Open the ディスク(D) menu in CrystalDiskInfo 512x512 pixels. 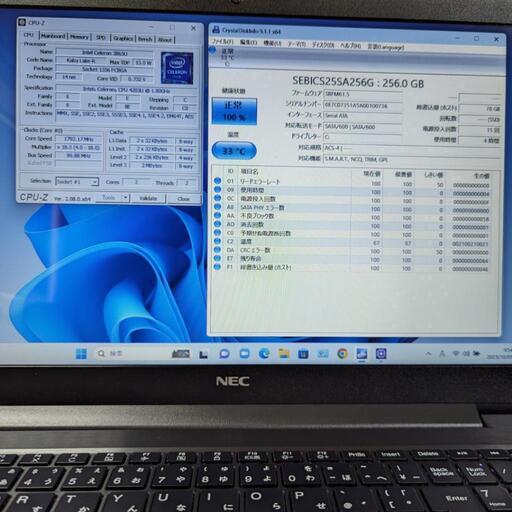[323, 45]
